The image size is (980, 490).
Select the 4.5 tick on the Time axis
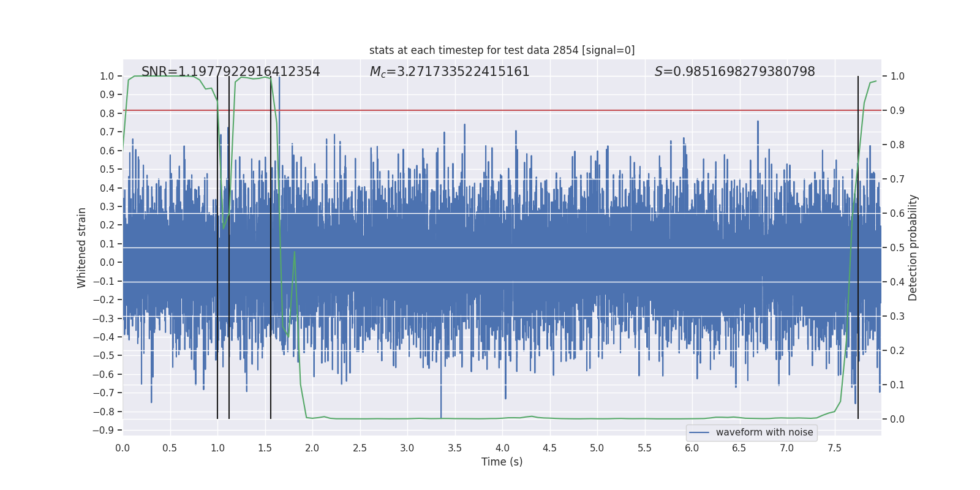pyautogui.click(x=549, y=448)
